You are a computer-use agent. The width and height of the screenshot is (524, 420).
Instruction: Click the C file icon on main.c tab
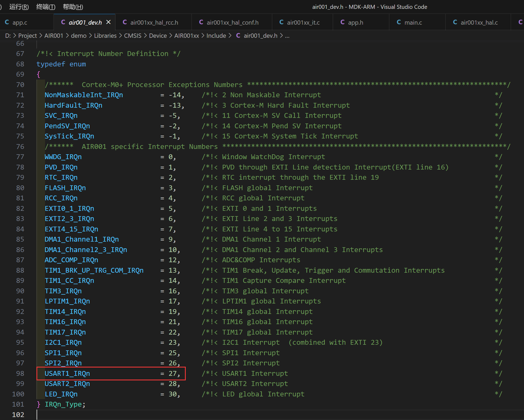coord(399,22)
